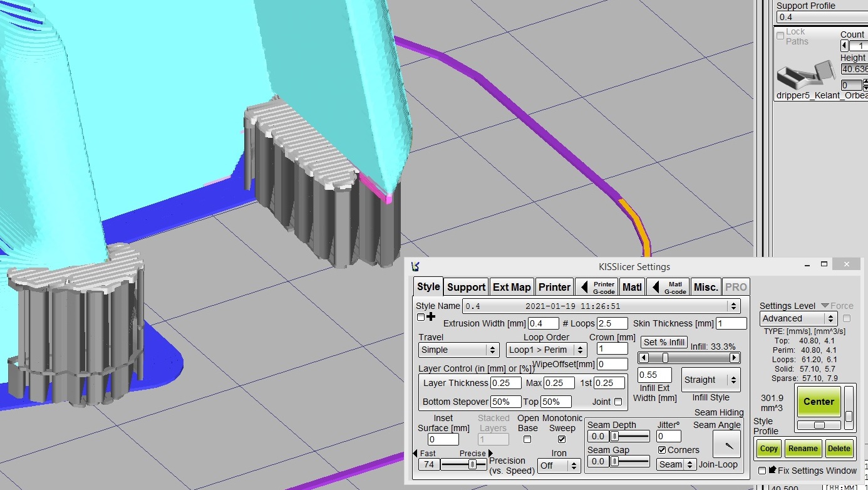Expand the Settings Level dropdown showing Advanced

tap(798, 318)
